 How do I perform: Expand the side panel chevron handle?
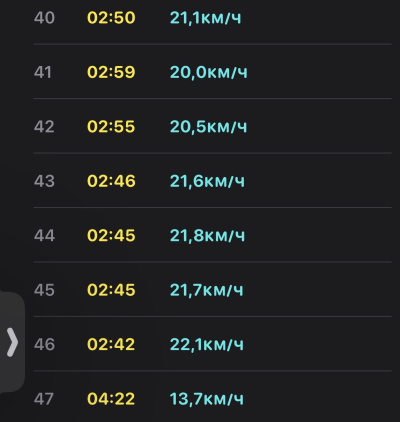click(12, 342)
